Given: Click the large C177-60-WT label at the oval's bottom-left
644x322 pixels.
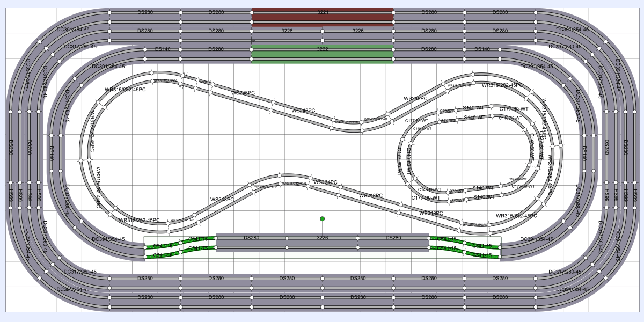Looking at the screenshot, I should point(426,198).
